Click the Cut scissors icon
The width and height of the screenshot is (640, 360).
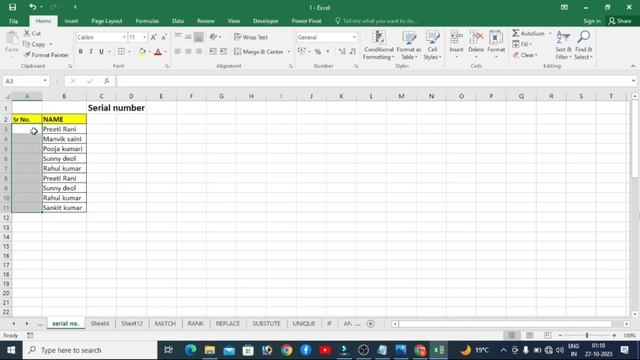coord(27,33)
